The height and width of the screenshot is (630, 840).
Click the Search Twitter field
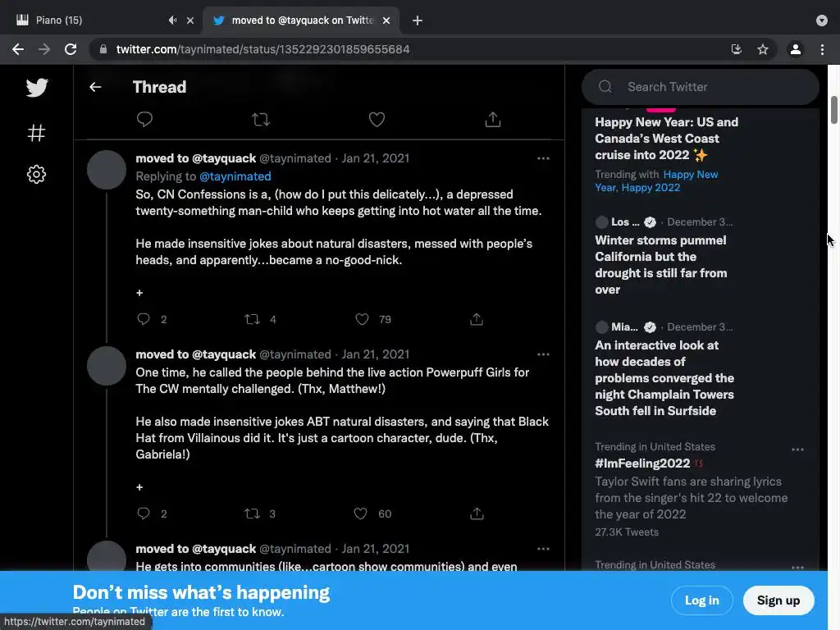701,87
